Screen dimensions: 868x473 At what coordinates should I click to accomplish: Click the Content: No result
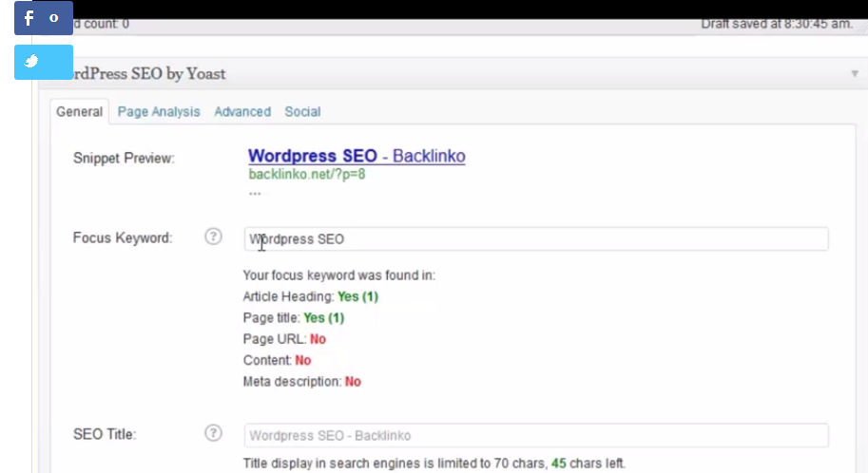tap(277, 361)
